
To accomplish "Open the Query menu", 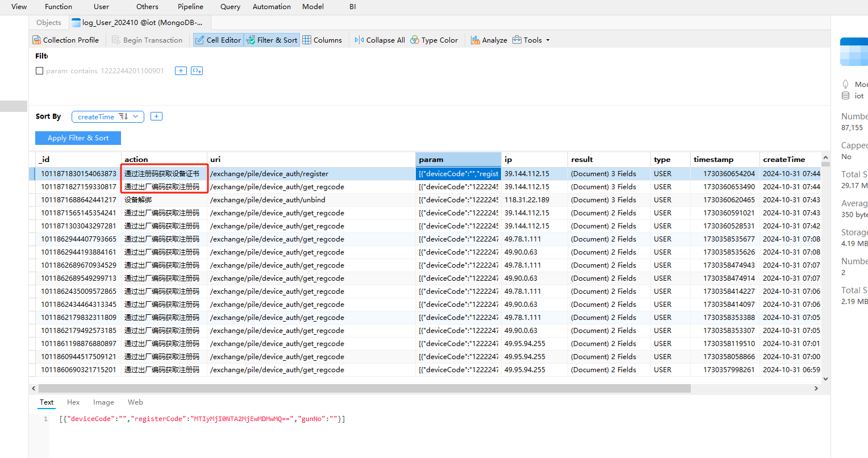I will coord(230,7).
